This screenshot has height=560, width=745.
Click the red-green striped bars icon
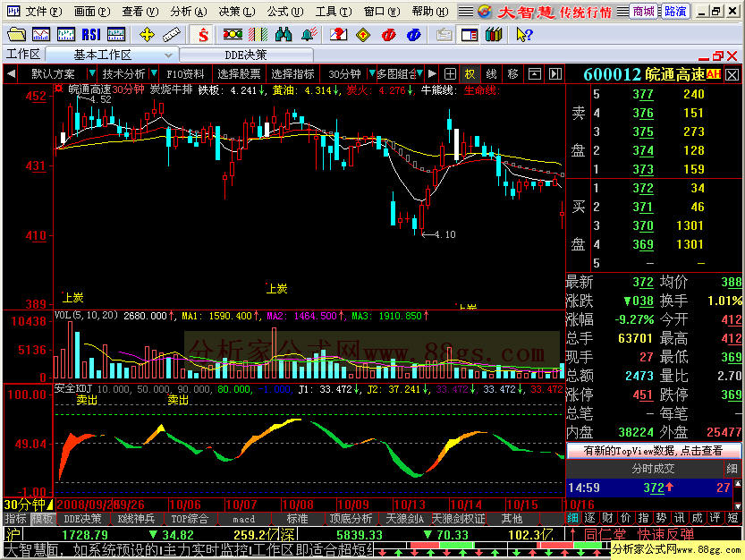pos(258,35)
